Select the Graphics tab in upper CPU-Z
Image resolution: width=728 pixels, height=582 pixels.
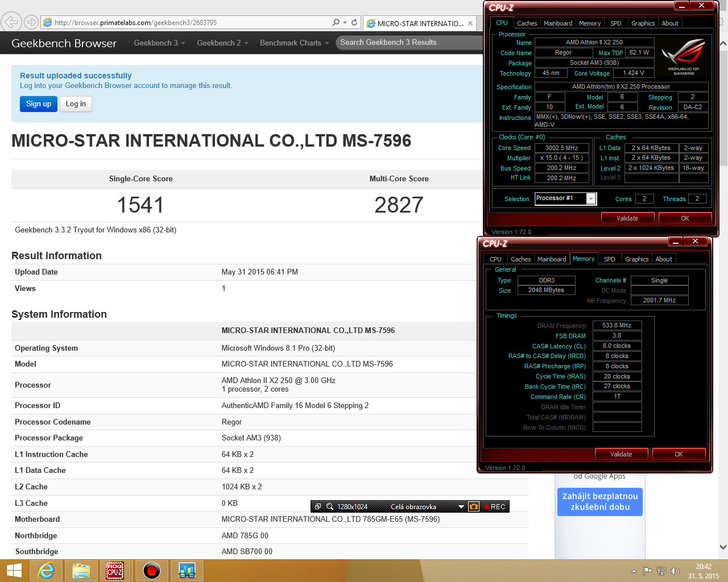coord(643,23)
